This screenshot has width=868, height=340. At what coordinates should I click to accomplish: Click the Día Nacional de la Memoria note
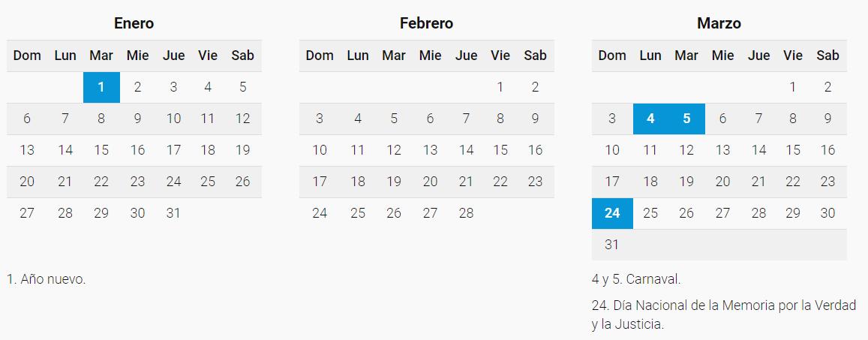coord(723,314)
